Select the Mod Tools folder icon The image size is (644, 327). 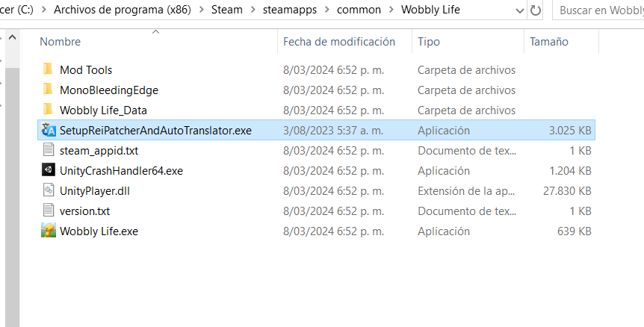(x=48, y=69)
